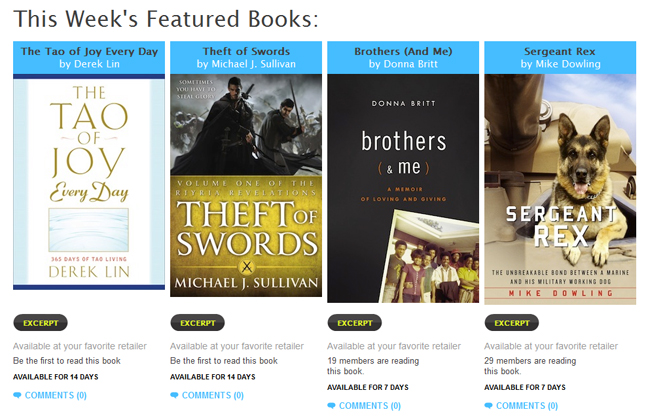
Task: Open Comments (0) for Brothers (And Me)
Action: point(369,406)
